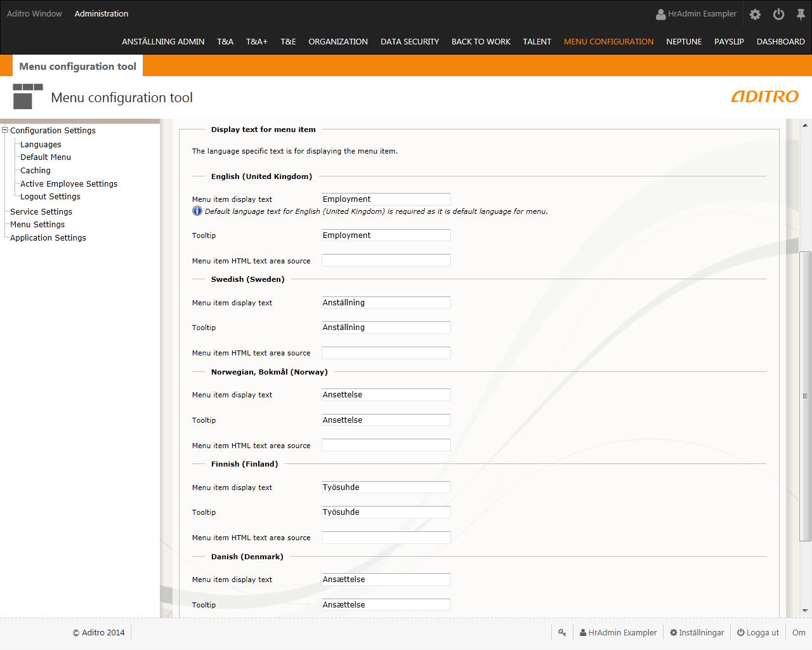This screenshot has height=650, width=812.
Task: Click the Swedish Tooltip field
Action: pyautogui.click(x=386, y=328)
